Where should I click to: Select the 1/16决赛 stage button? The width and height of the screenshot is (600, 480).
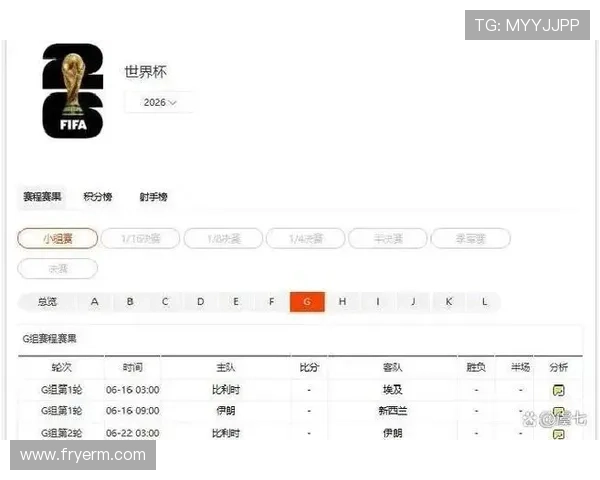140,238
